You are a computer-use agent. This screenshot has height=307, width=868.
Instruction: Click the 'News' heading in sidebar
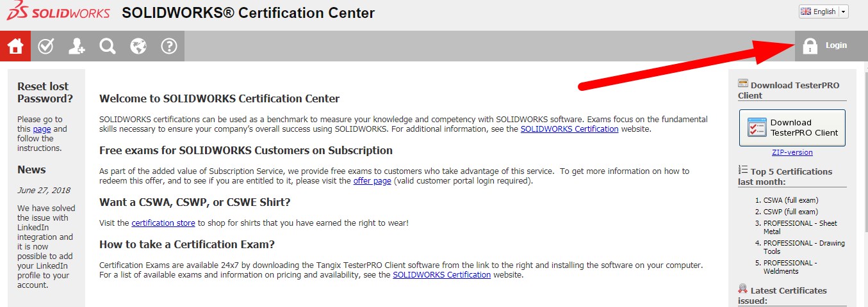(x=31, y=169)
